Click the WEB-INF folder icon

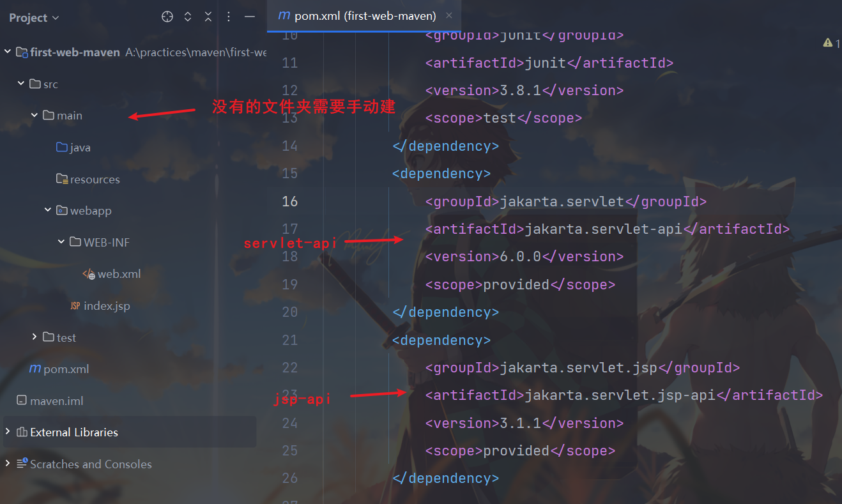coord(75,242)
